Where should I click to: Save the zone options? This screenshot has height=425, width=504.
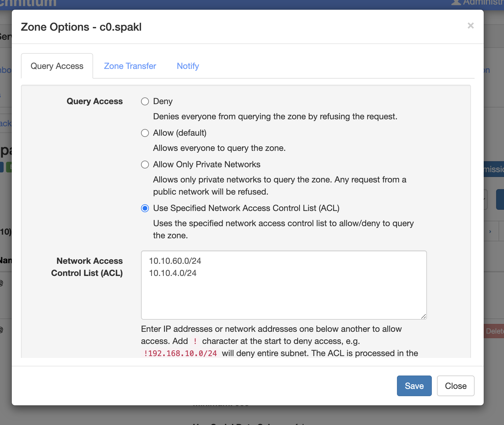coord(414,386)
